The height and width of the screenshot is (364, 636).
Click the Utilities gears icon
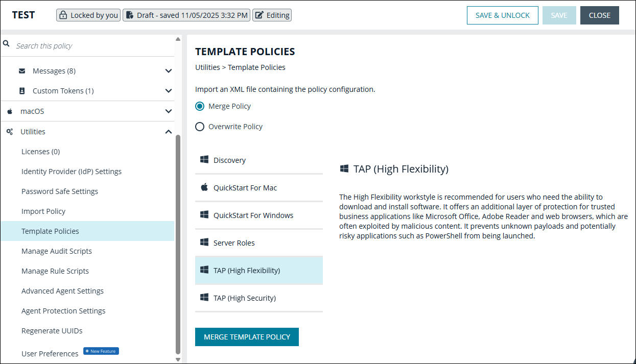[9, 131]
